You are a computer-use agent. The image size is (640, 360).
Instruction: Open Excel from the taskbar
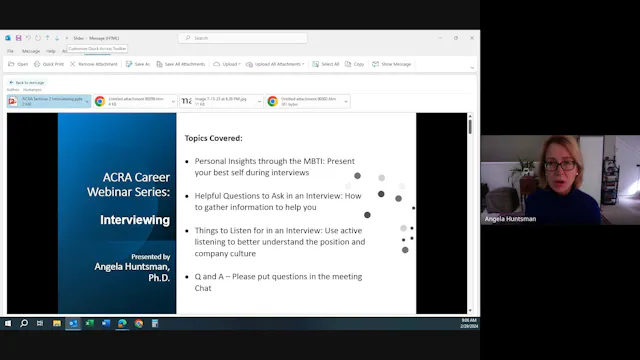tap(89, 323)
